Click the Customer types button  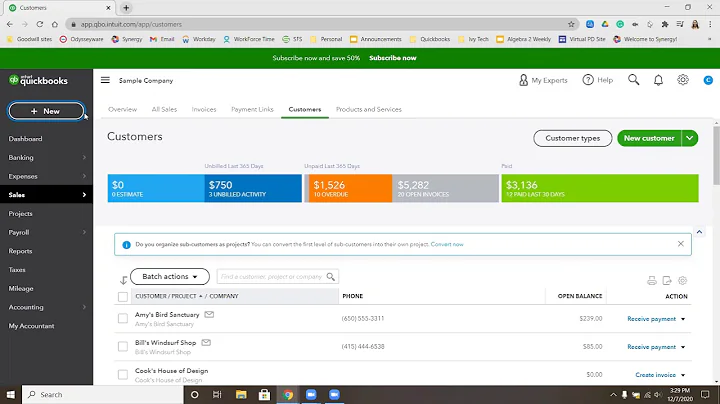(x=573, y=138)
